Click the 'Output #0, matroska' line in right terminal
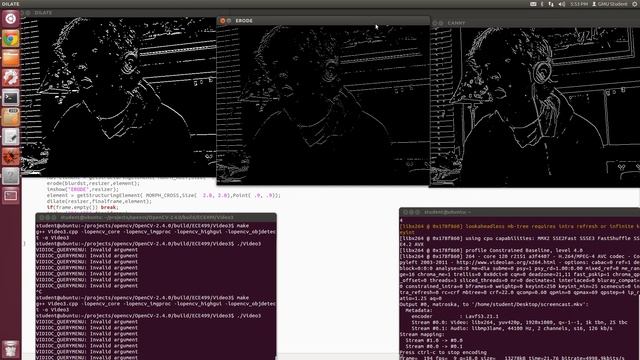The image size is (640, 360). coord(494,304)
